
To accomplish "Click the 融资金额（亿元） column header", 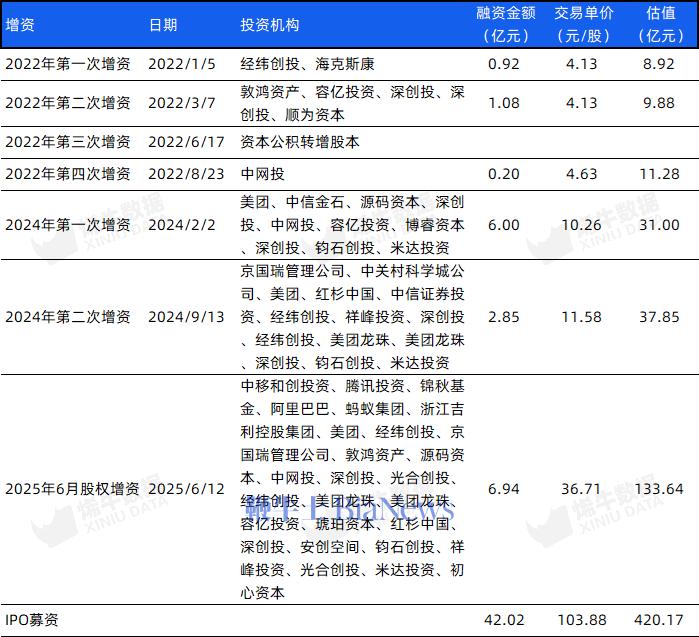I will [506, 25].
